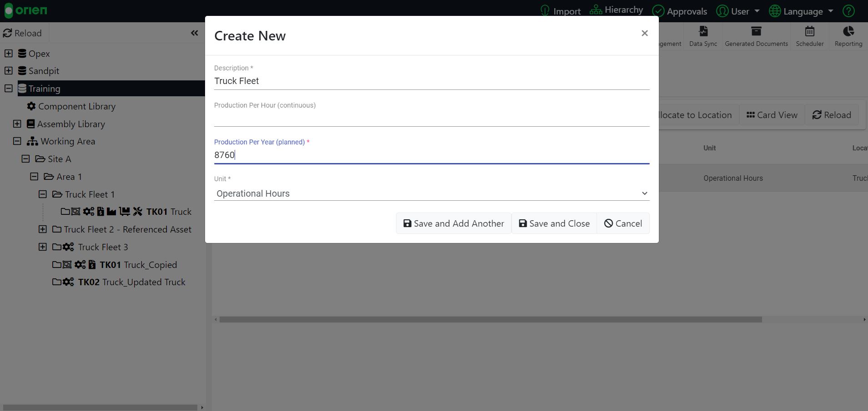Click the help question mark icon
The width and height of the screenshot is (868, 411).
point(848,11)
